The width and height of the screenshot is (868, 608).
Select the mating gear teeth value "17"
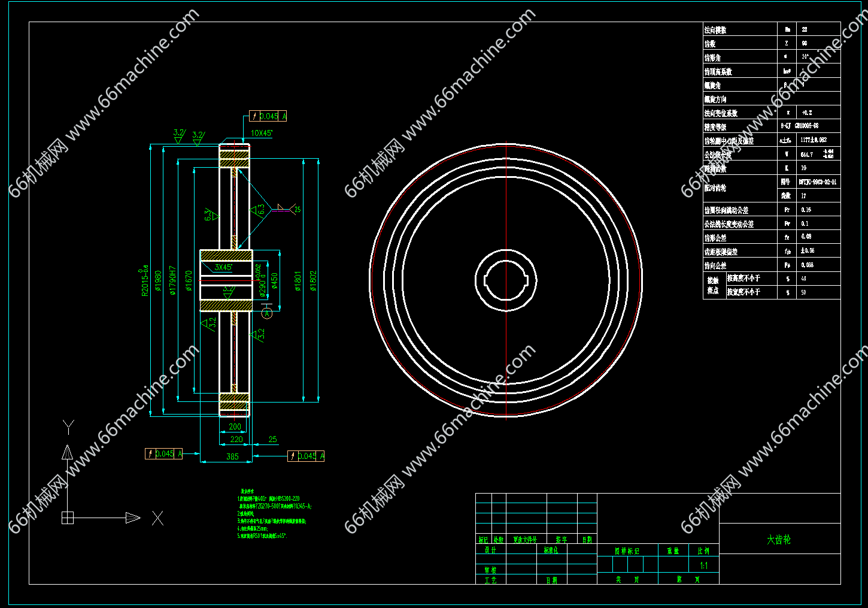(803, 195)
